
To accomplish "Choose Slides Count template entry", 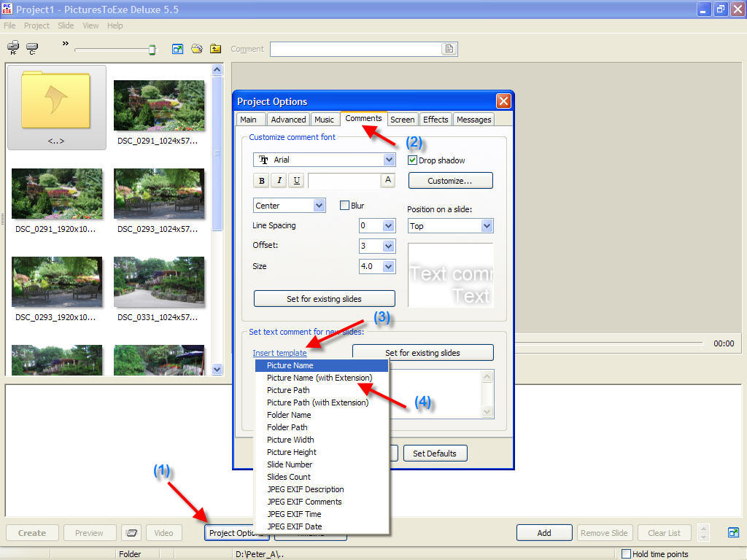I will coord(322,477).
